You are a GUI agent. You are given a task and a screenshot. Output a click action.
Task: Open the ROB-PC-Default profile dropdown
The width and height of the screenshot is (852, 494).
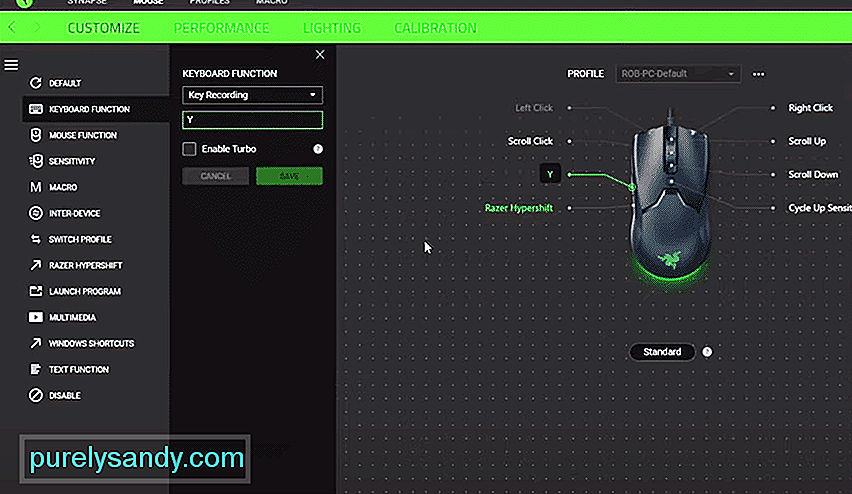click(x=678, y=74)
